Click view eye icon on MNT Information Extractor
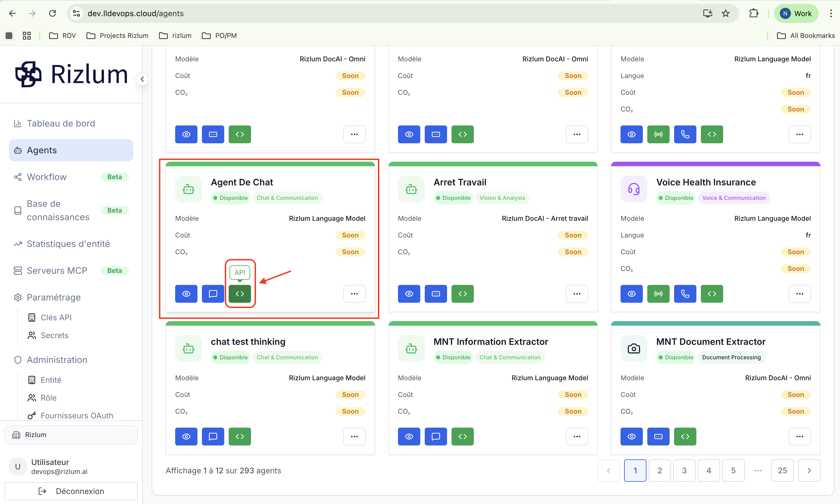Viewport: 840px width, 504px height. pyautogui.click(x=409, y=436)
